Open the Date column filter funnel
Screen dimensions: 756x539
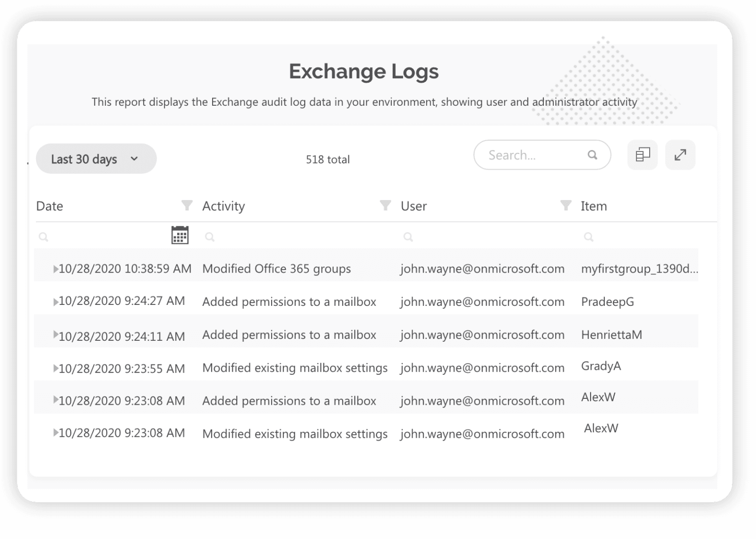(187, 206)
